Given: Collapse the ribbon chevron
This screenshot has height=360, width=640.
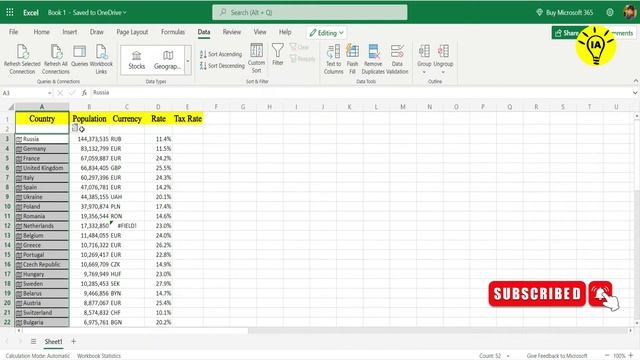Looking at the screenshot, I should point(636,81).
